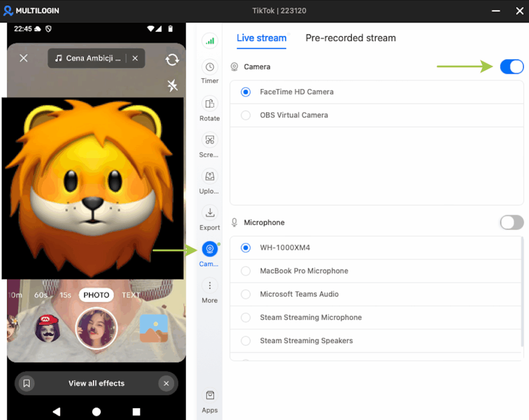The width and height of the screenshot is (529, 420).
Task: Click View all effects button
Action: click(97, 383)
